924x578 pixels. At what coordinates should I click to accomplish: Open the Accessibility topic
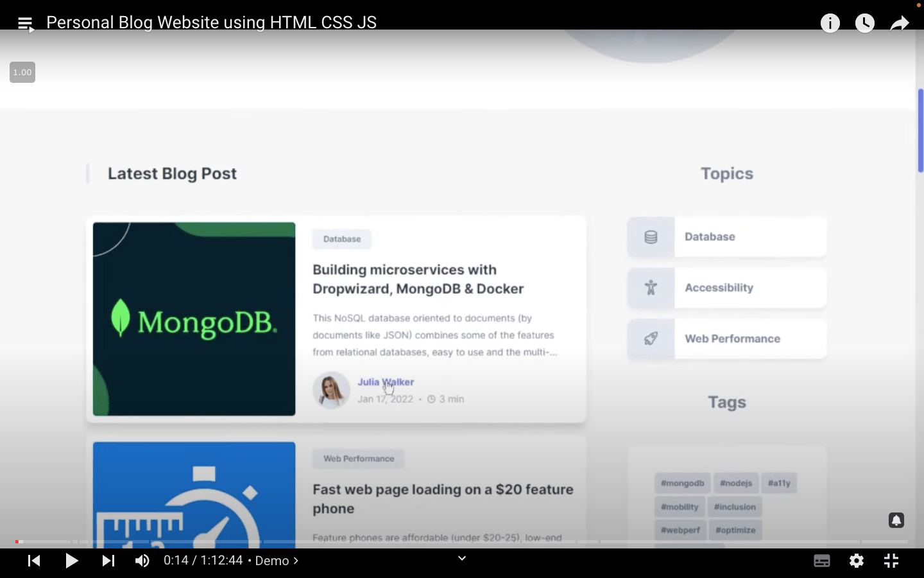click(x=727, y=288)
